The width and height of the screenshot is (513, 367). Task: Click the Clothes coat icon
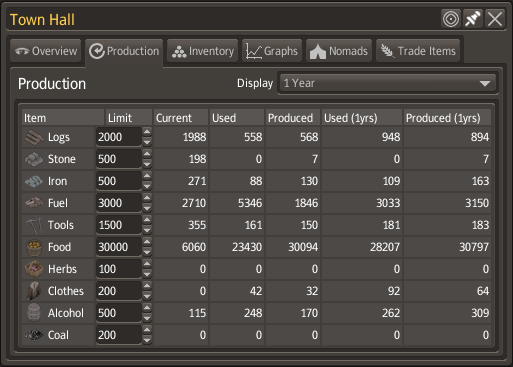34,291
